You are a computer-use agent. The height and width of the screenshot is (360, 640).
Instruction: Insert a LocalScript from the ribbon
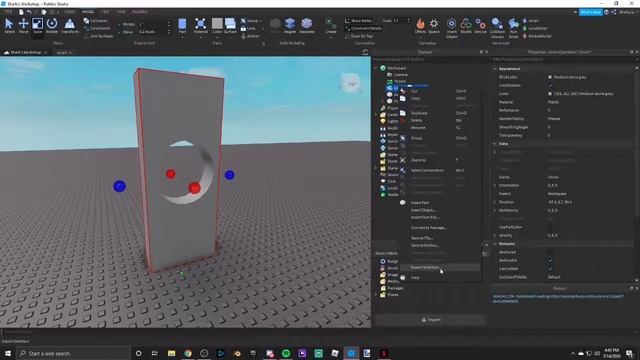click(x=535, y=28)
